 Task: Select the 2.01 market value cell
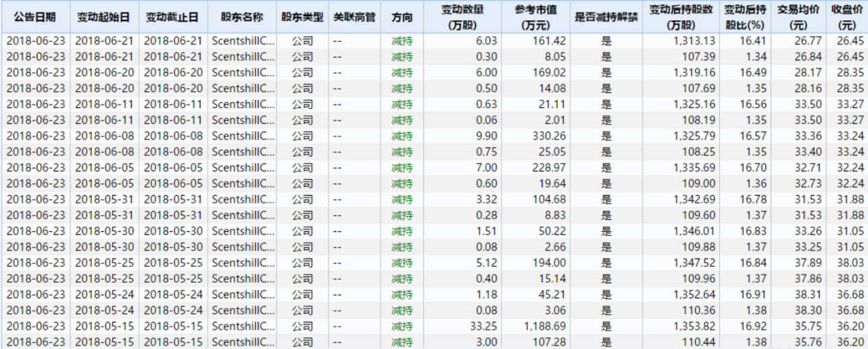tap(536, 120)
